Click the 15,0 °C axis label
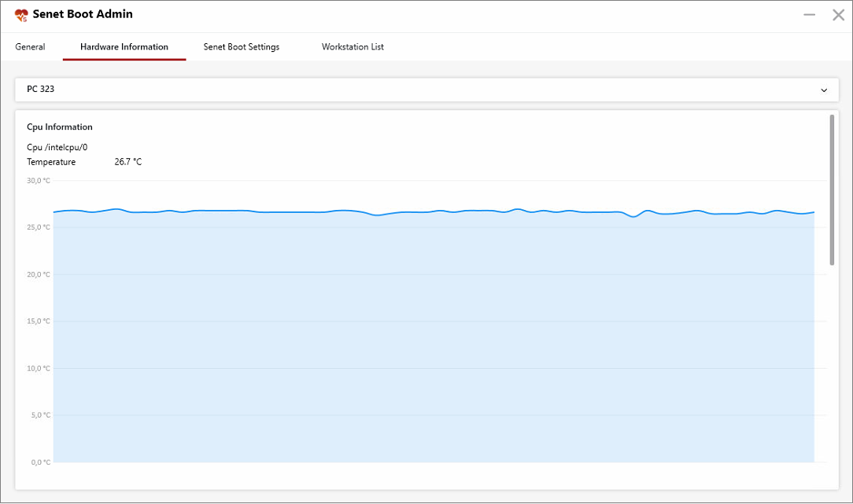Viewport: 853px width, 504px height. click(39, 322)
